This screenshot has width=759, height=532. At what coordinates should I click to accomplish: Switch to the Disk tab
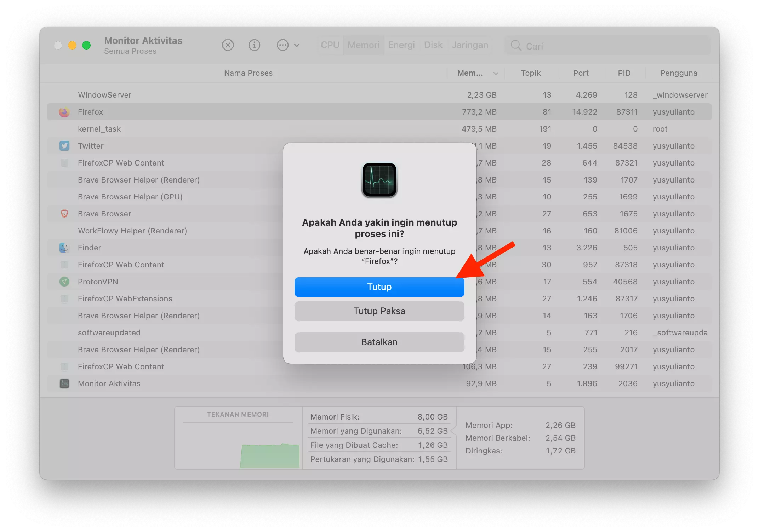coord(433,45)
